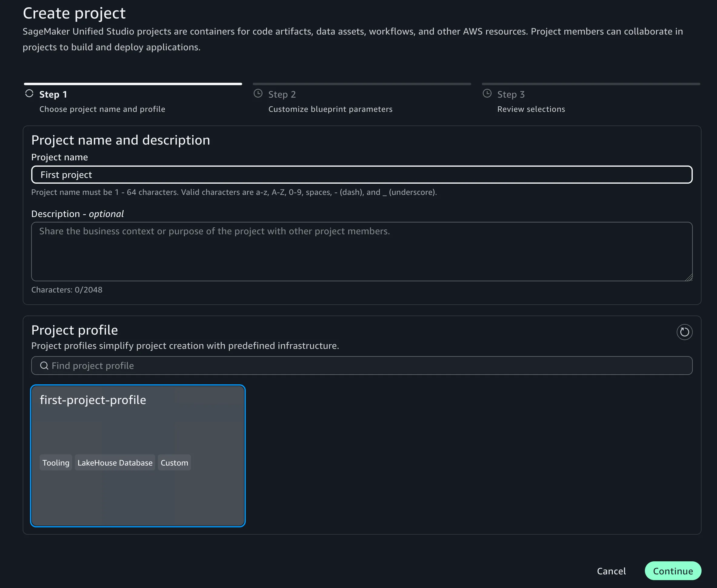Click the project name character rules hint
This screenshot has width=717, height=588.
[x=234, y=192]
